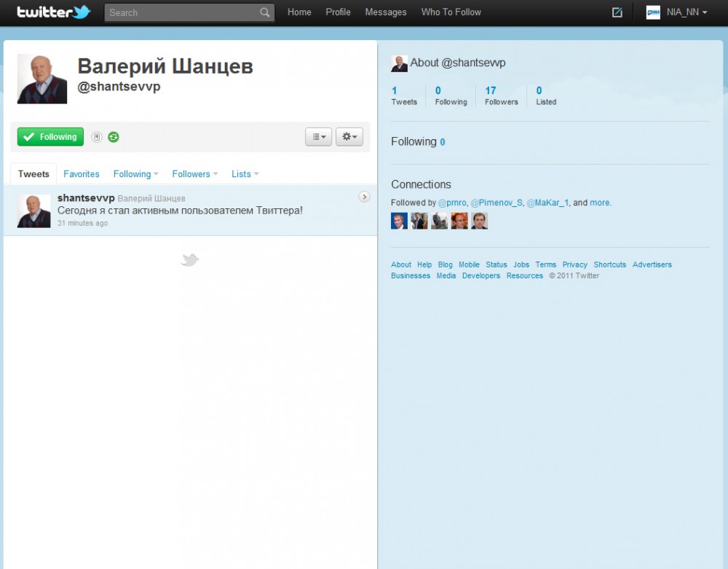The height and width of the screenshot is (569, 728).
Task: Open the Who To Follow menu
Action: 451,12
